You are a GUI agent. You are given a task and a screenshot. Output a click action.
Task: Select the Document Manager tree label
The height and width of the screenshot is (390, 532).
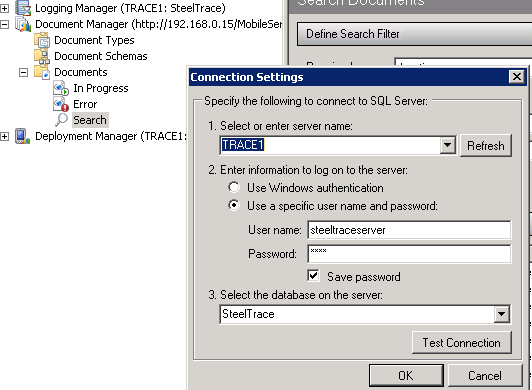point(158,24)
